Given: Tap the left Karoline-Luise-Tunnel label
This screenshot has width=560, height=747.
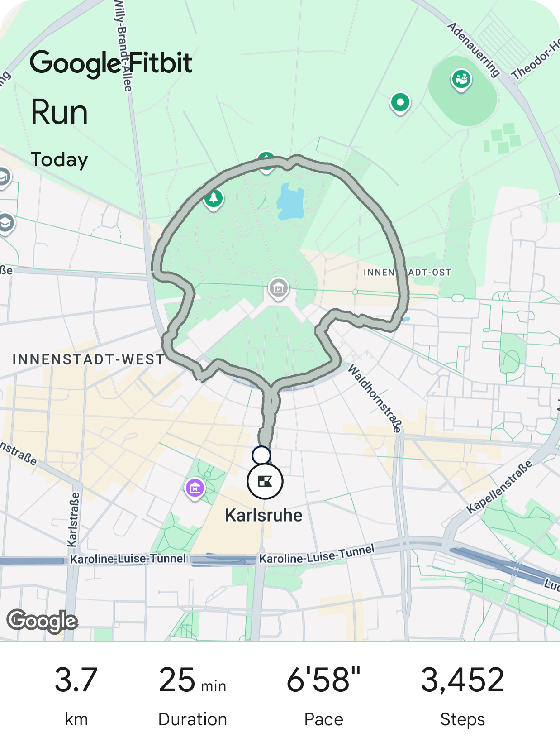Looking at the screenshot, I should [x=128, y=559].
